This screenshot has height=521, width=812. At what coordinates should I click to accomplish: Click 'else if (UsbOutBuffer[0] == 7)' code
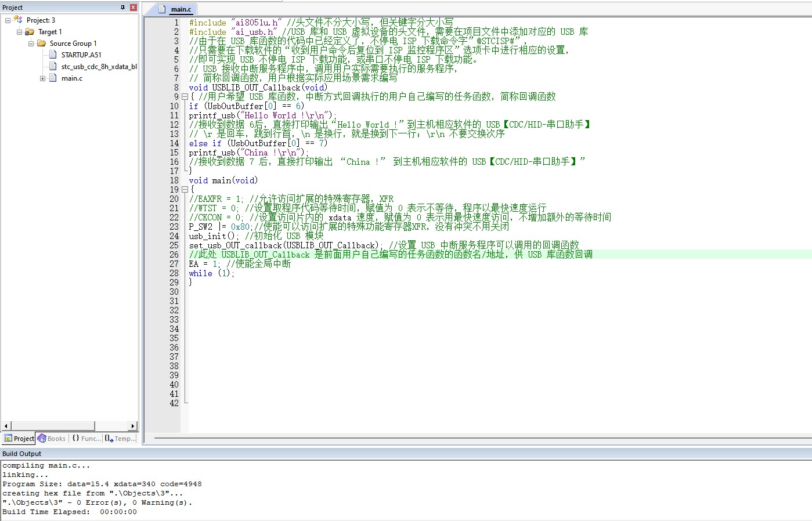258,143
